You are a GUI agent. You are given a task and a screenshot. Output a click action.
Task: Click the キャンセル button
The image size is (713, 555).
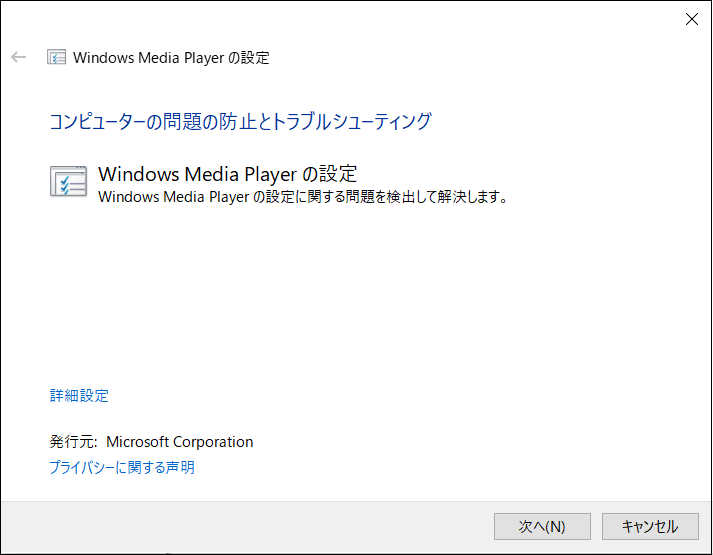pyautogui.click(x=650, y=526)
